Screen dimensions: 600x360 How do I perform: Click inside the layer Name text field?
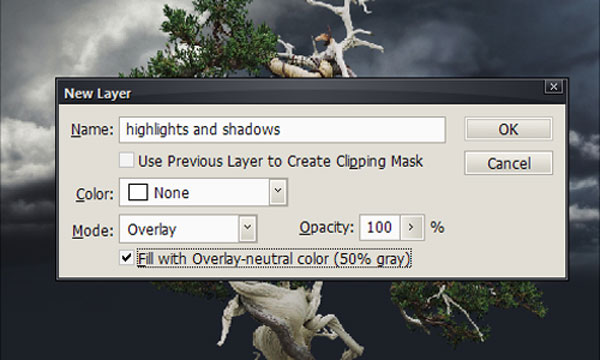tap(282, 130)
